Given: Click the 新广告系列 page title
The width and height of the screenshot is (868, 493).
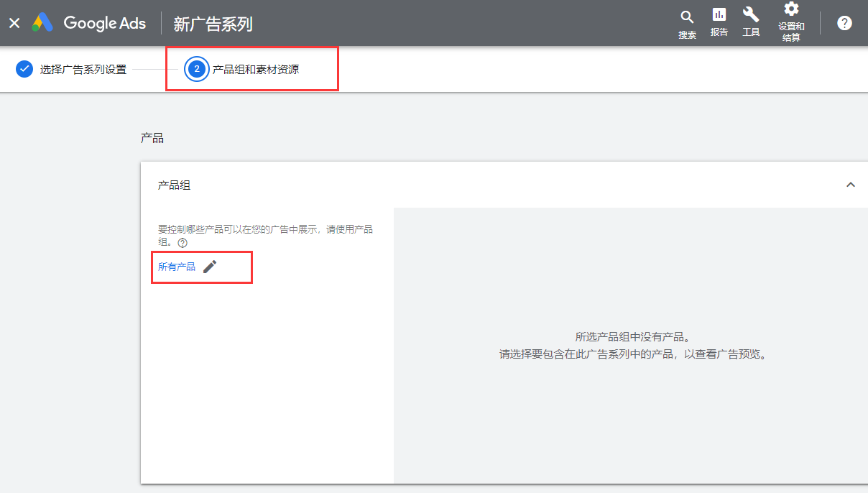Looking at the screenshot, I should click(213, 24).
